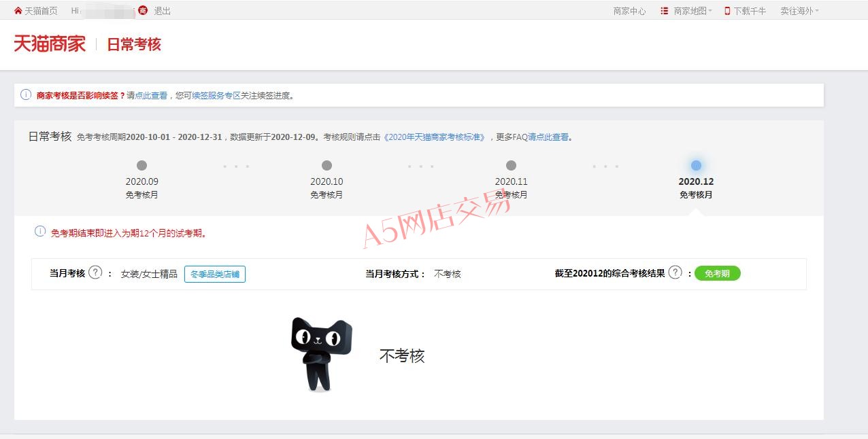Image resolution: width=868 pixels, height=439 pixels.
Task: Click the red 商 merchant badge icon
Action: pos(143,11)
